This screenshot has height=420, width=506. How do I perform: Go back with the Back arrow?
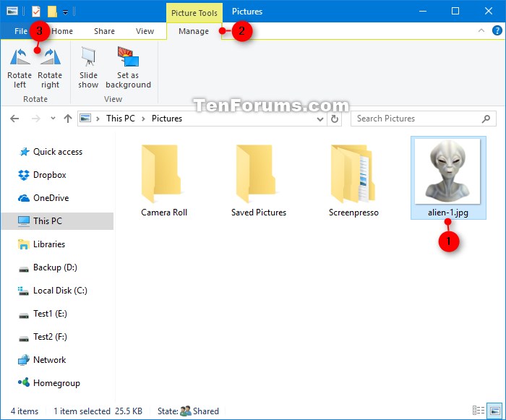coord(14,119)
